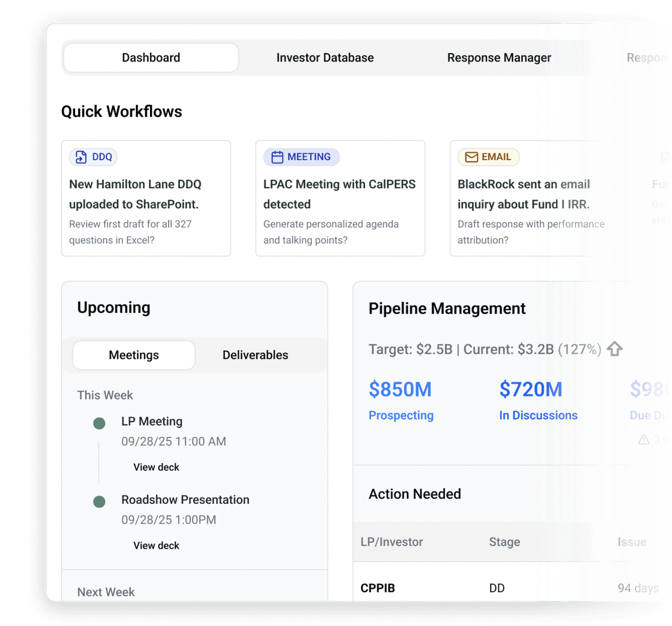This screenshot has width=672, height=626.
Task: Click the DDQ document icon badge
Action: (81, 157)
